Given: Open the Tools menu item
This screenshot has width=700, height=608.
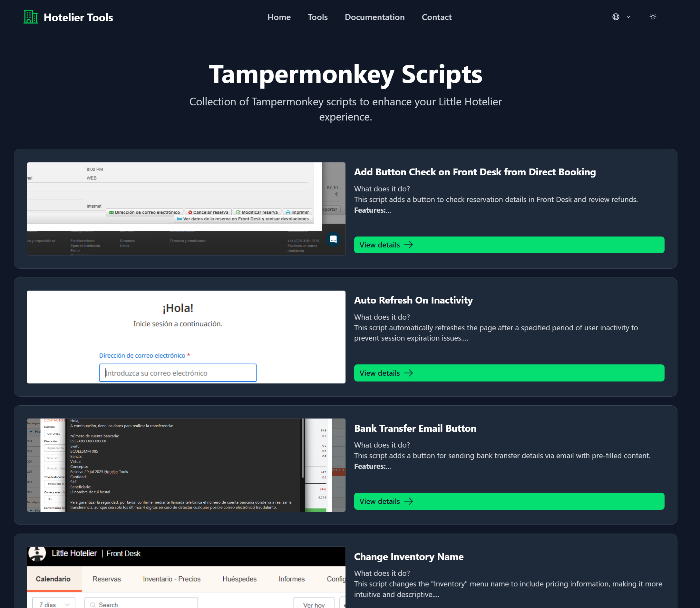Looking at the screenshot, I should pyautogui.click(x=317, y=17).
